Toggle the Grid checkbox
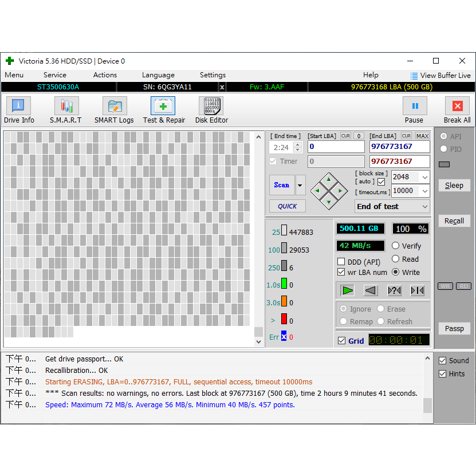The image size is (476, 476). tap(342, 341)
